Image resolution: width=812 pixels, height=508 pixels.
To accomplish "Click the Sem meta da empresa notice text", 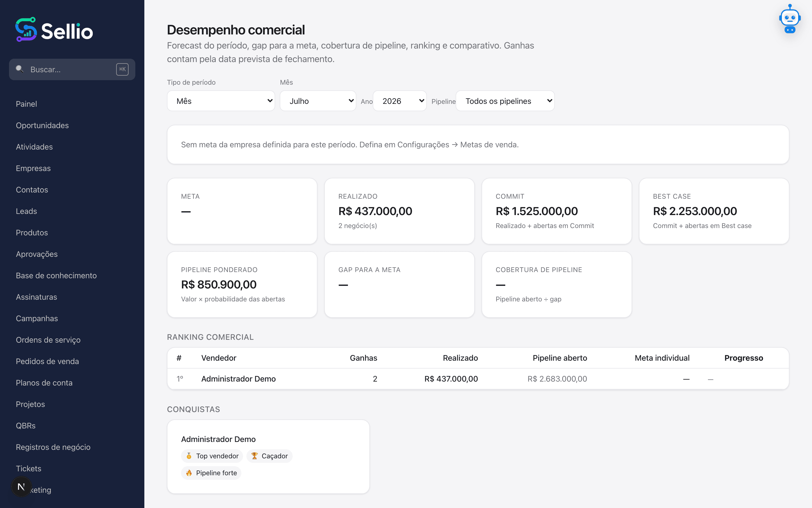I will [x=350, y=144].
